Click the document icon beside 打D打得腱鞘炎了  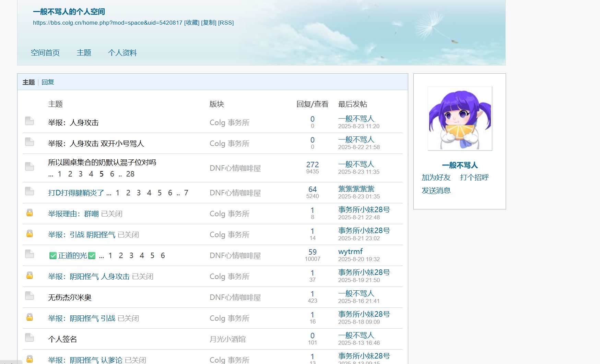pos(30,191)
